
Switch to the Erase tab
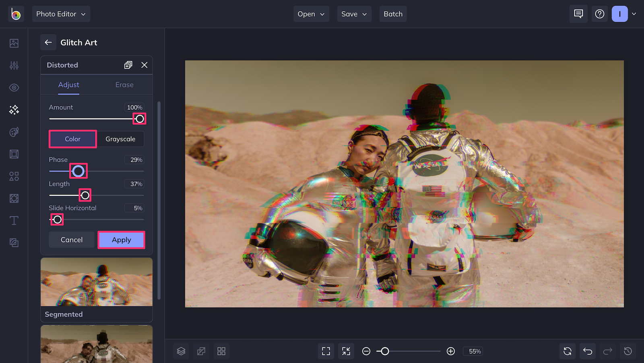(x=124, y=85)
